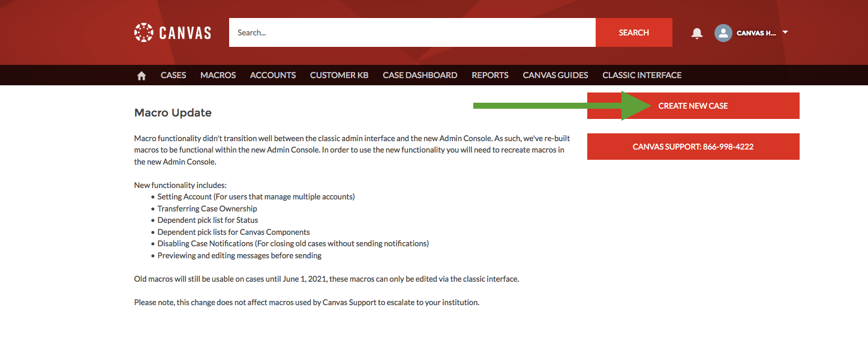Expand the user profile dropdown arrow
This screenshot has height=364, width=868.
coord(785,32)
